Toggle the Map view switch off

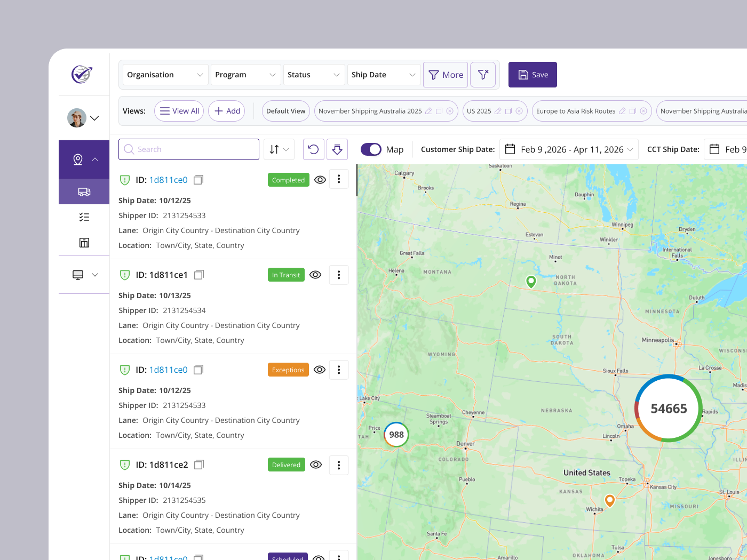tap(371, 149)
